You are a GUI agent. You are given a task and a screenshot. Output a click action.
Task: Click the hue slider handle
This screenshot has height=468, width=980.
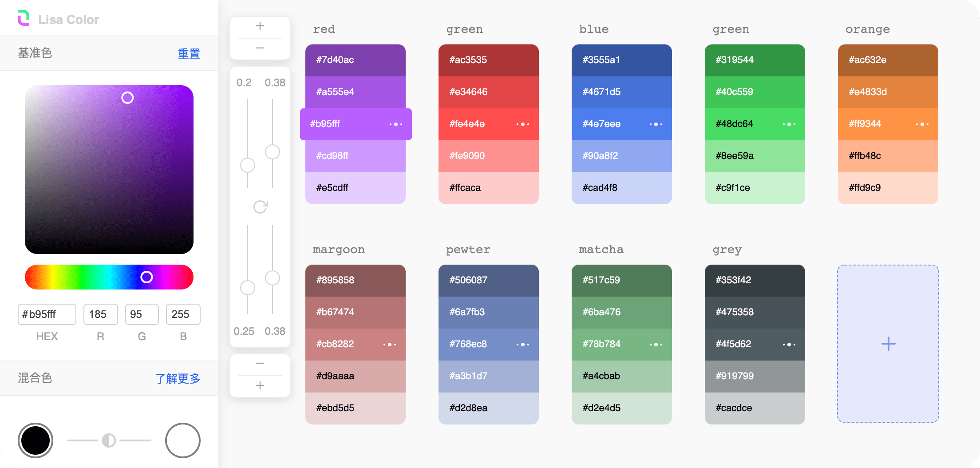146,277
